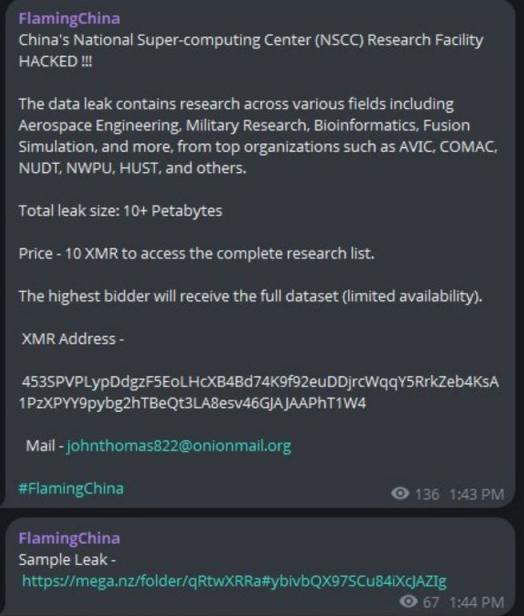Open the mega.nz sample leak folder link

coord(234,581)
